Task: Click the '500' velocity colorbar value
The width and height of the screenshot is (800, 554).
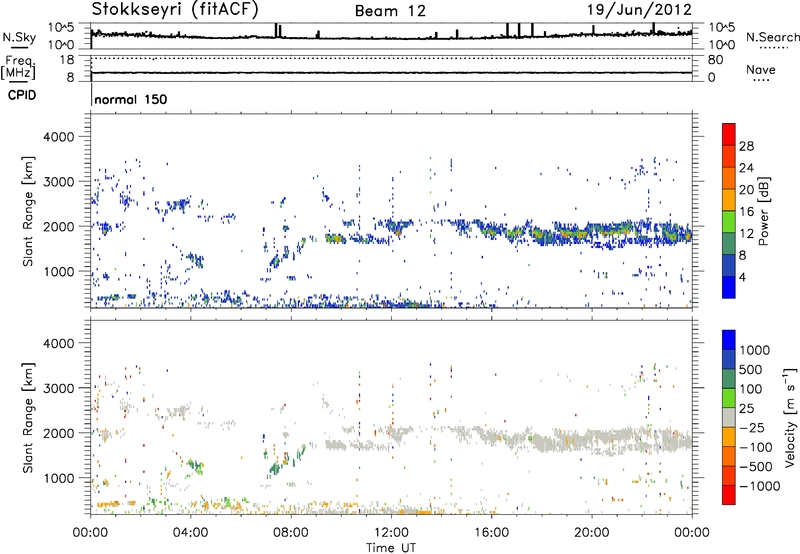Action: [x=750, y=370]
